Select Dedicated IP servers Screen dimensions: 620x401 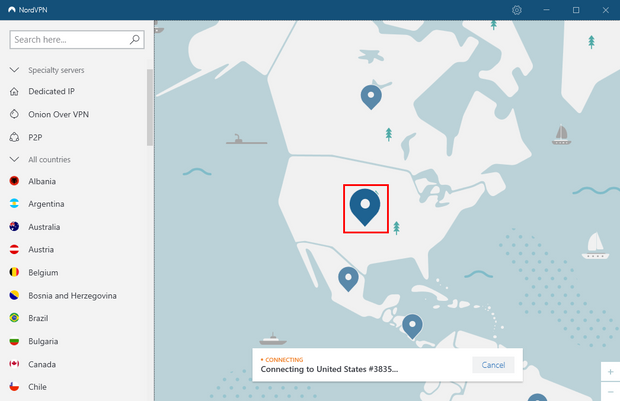point(51,91)
